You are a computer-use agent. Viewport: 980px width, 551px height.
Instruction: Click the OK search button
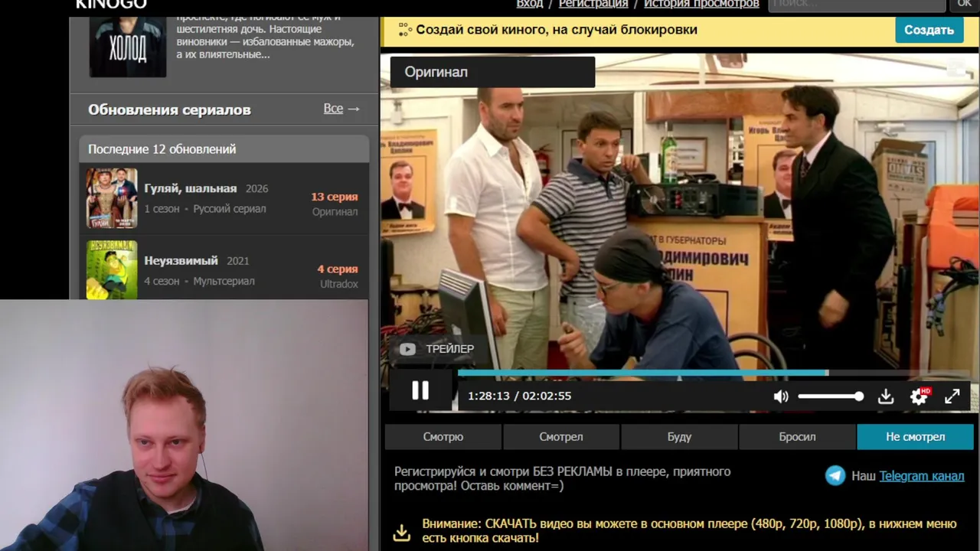pos(964,5)
